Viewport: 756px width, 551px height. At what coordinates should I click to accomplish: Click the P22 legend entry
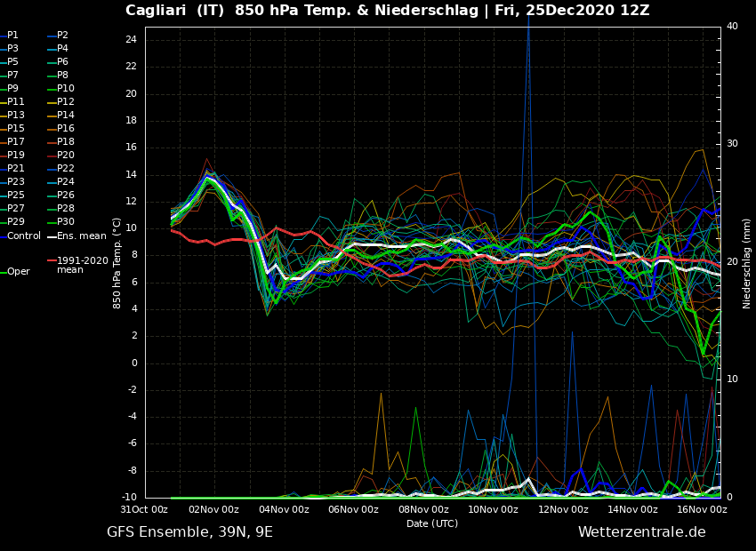pyautogui.click(x=66, y=169)
